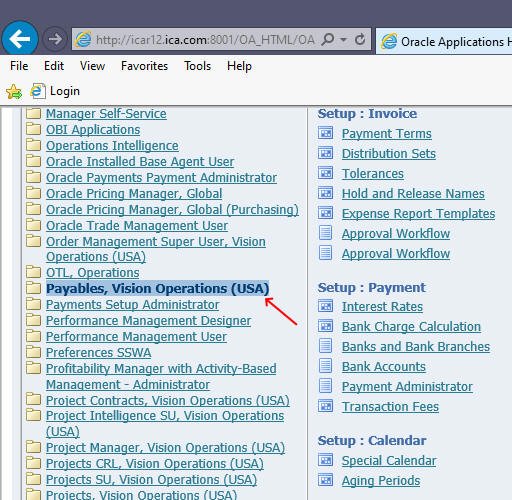Image resolution: width=512 pixels, height=500 pixels.
Task: Open Oracle Trade Management User
Action: pyautogui.click(x=137, y=226)
